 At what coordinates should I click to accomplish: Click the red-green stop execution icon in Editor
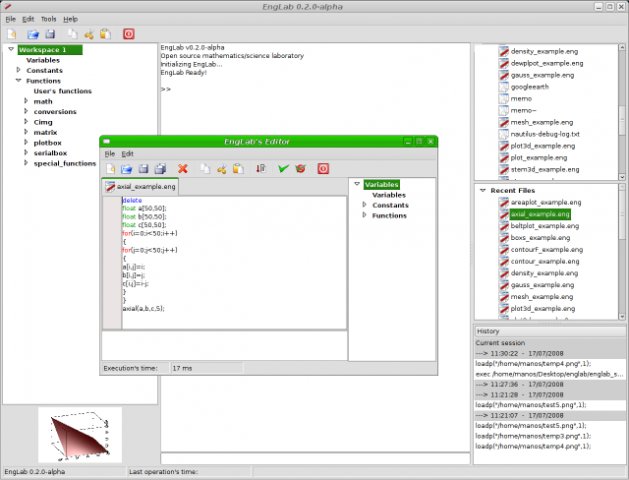pos(300,168)
